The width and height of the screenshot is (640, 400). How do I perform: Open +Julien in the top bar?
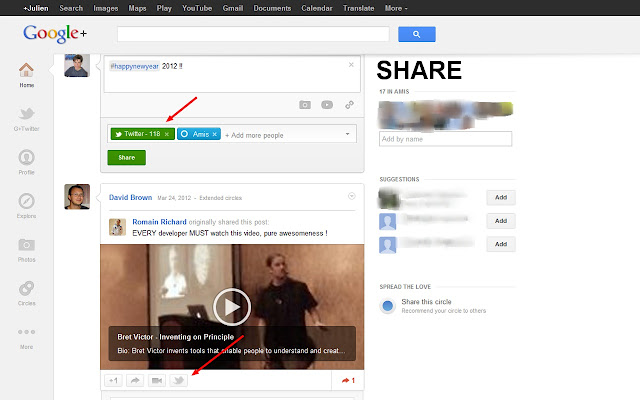[36, 8]
